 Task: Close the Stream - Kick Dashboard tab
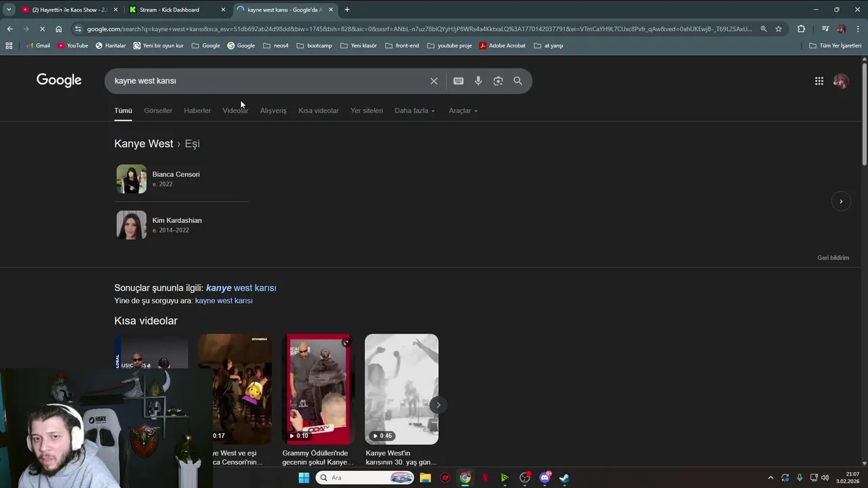pyautogui.click(x=223, y=9)
